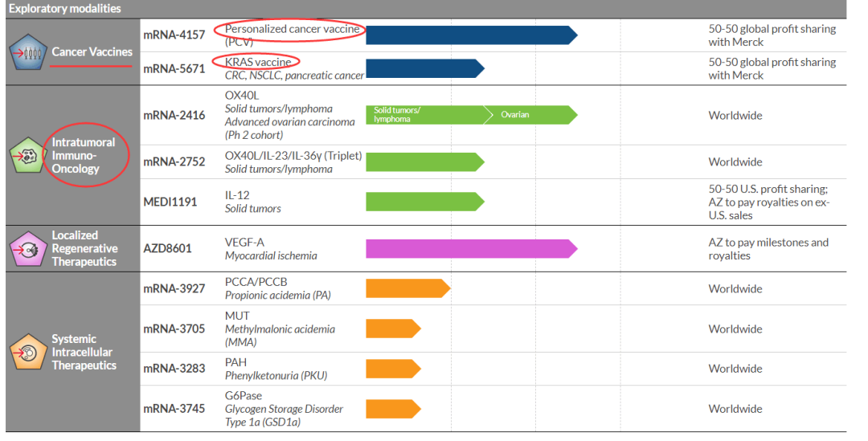The image size is (868, 441).
Task: Select the AZD8601 program ID
Action: (x=167, y=248)
